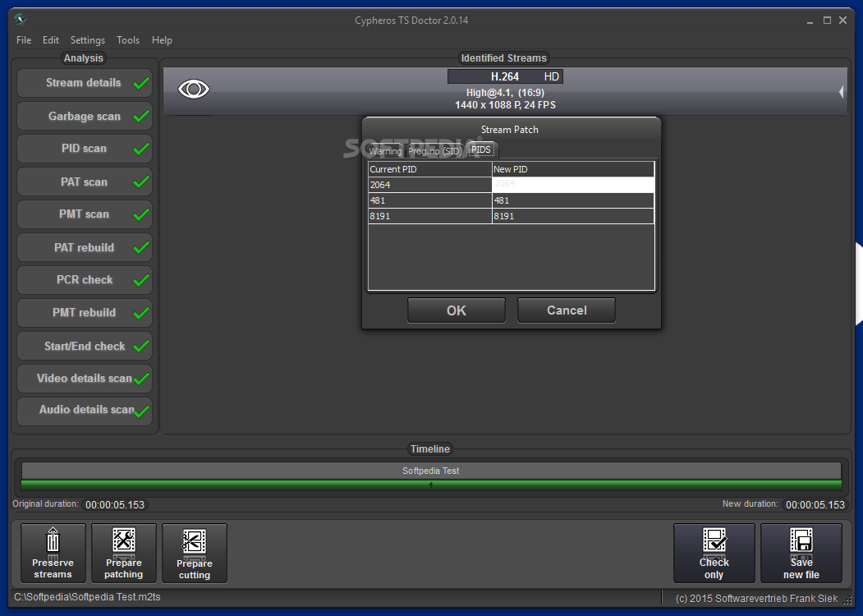Click the Softpedia Test timeline title bar
This screenshot has height=616, width=863.
pos(431,471)
